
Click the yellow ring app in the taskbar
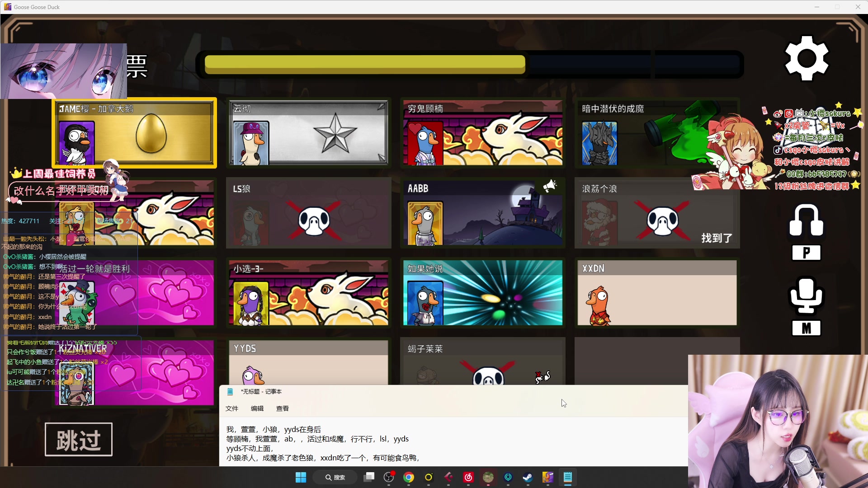click(x=429, y=477)
